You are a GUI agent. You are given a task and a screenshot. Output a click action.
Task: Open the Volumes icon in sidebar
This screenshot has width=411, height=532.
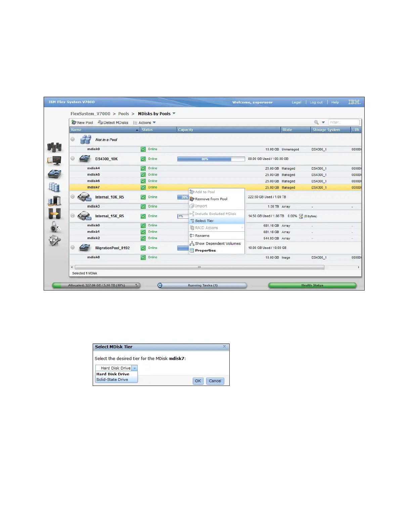[54, 187]
